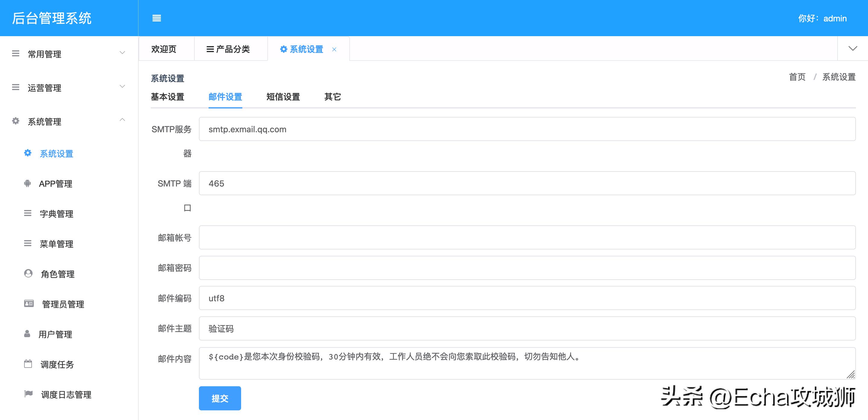Click the hamburger menu icon in the top bar

pos(157,18)
